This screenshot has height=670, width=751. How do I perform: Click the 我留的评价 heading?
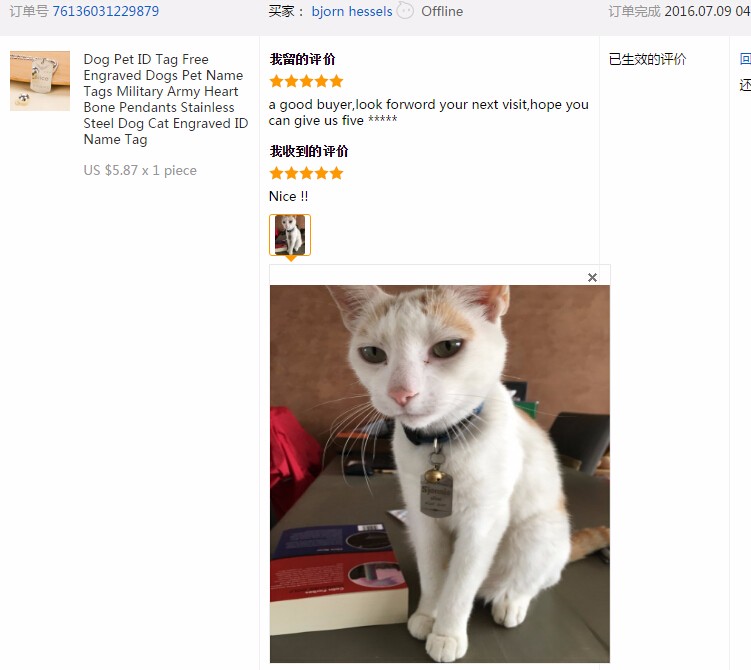click(x=302, y=59)
